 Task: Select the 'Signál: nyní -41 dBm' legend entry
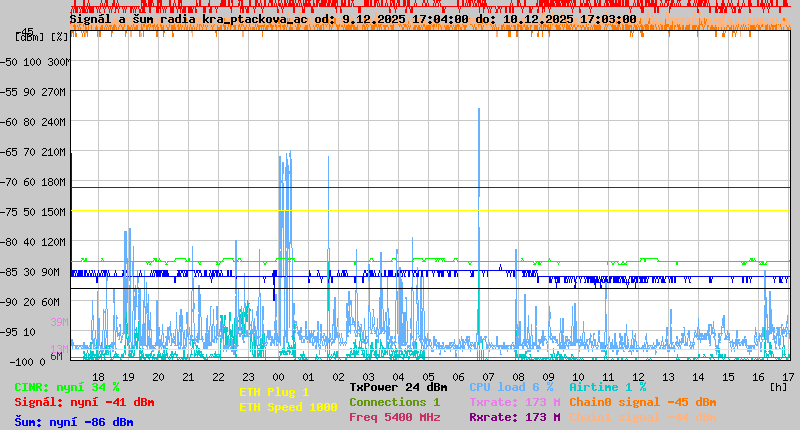point(84,402)
